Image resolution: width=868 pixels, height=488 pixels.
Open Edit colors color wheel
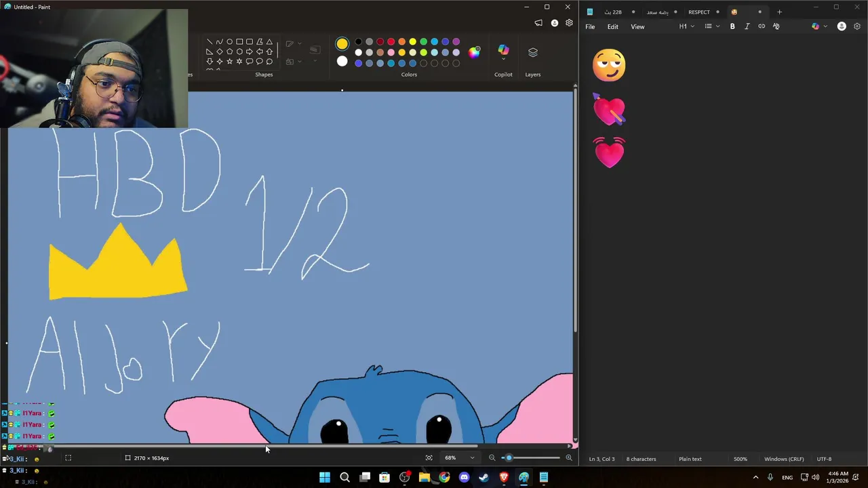coord(474,52)
